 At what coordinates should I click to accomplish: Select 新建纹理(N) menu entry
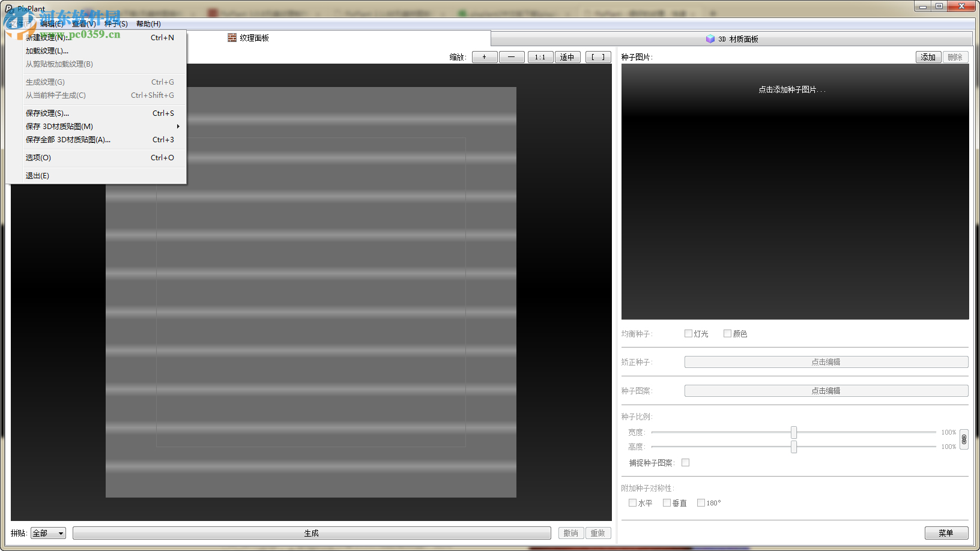96,38
